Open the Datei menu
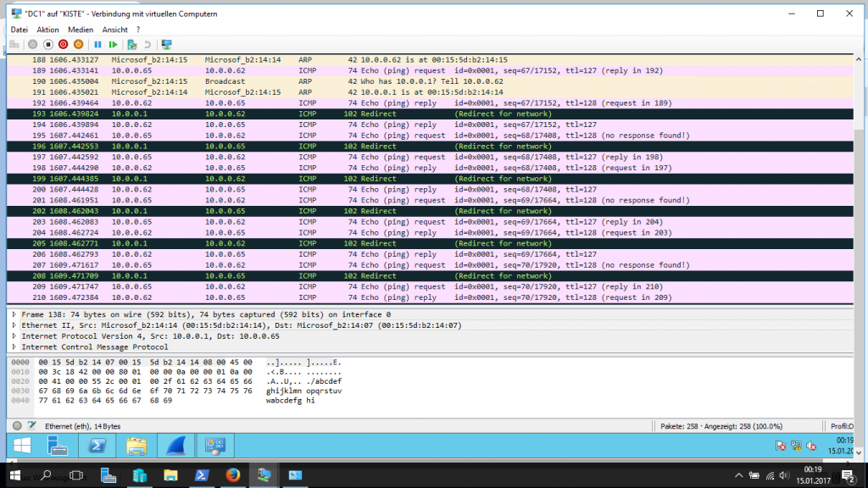The width and height of the screenshot is (868, 488). pyautogui.click(x=19, y=30)
